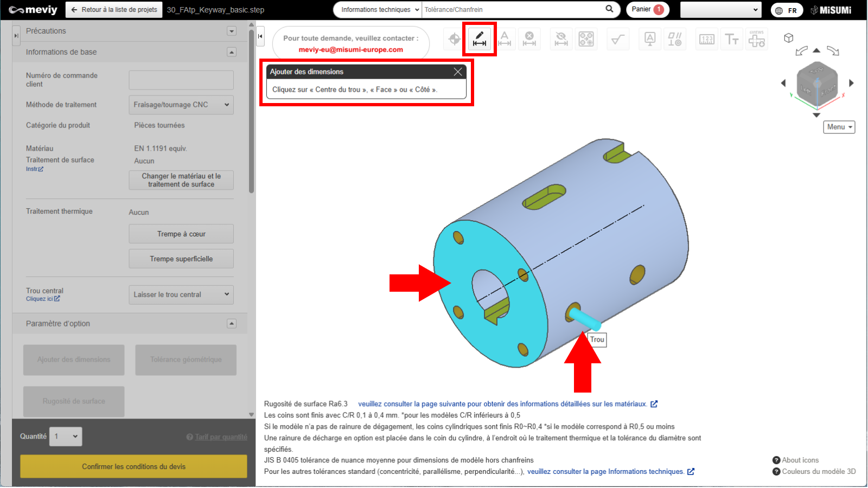Click the text size Tt icon

click(x=732, y=39)
